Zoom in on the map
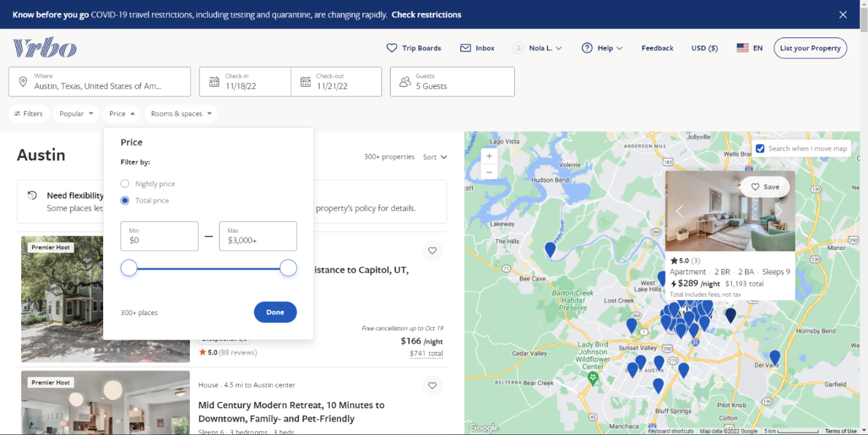This screenshot has height=435, width=868. pos(489,156)
